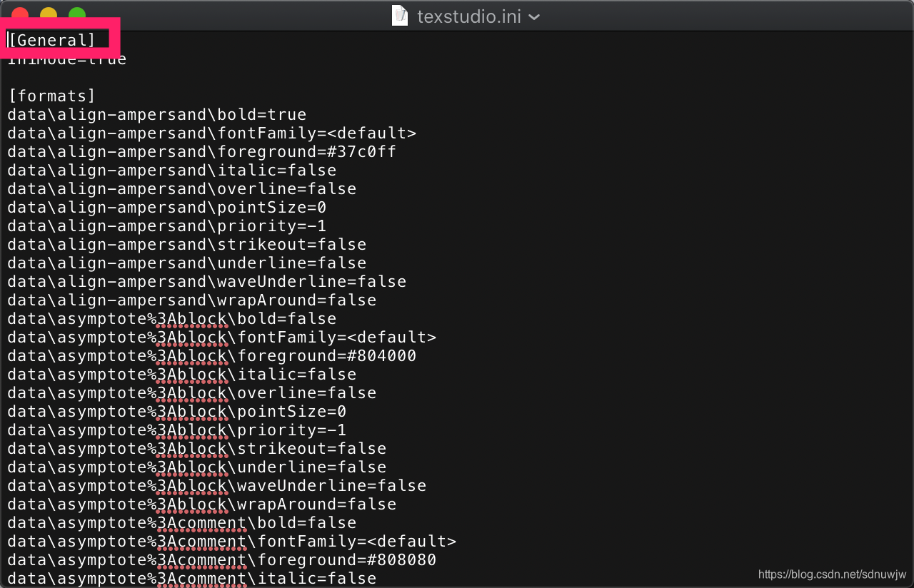The height and width of the screenshot is (588, 914).
Task: Click the line data\asymptote%3Ablock\fontFamily=<default>
Action: coord(222,338)
